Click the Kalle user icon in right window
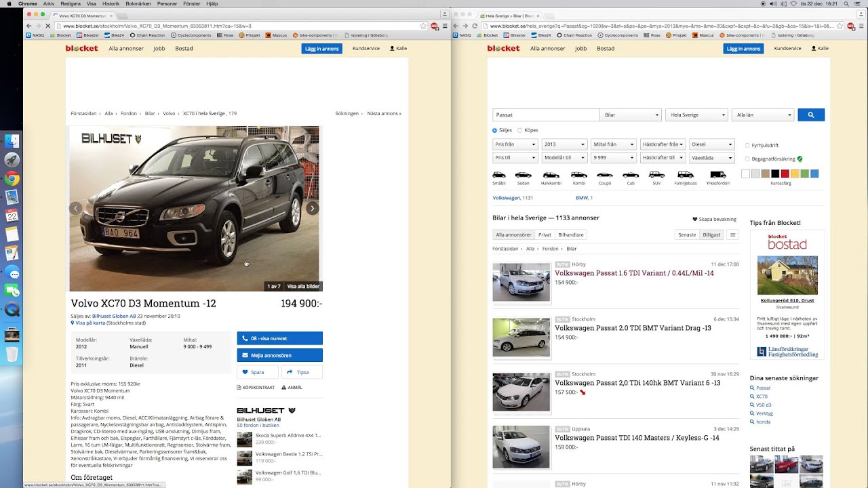 [x=814, y=49]
